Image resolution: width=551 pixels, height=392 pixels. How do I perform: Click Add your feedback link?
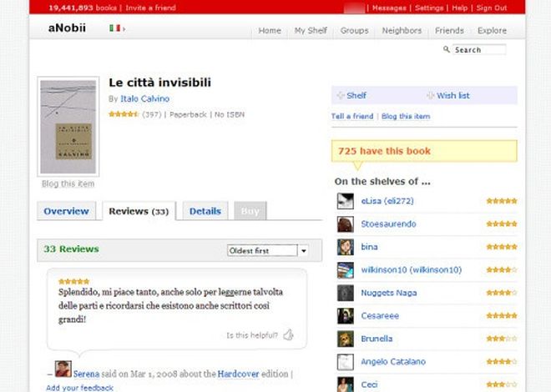[x=80, y=388]
